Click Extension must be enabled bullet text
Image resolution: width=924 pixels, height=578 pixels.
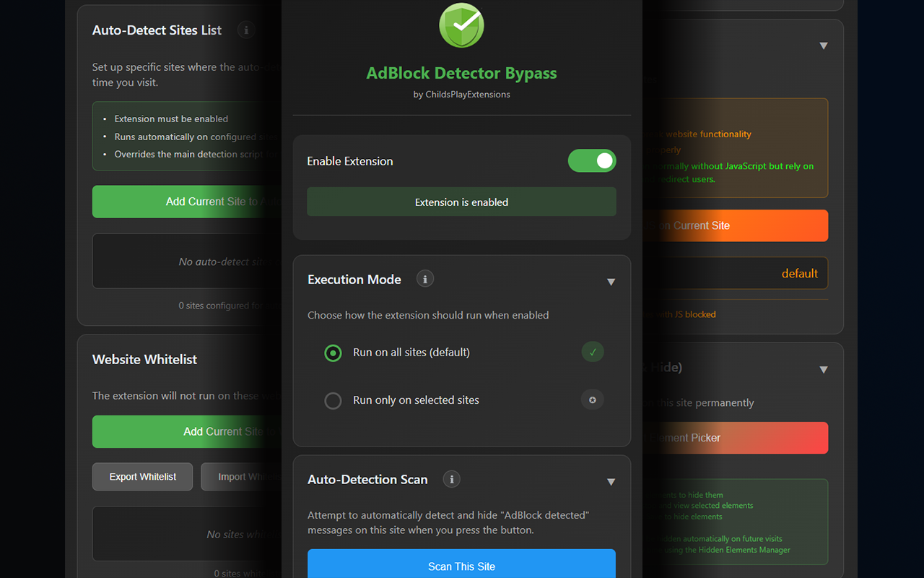tap(171, 118)
